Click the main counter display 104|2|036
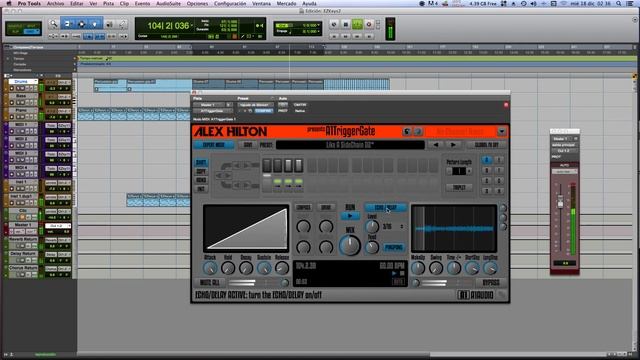Viewport: 640px width, 360px height. click(x=168, y=26)
